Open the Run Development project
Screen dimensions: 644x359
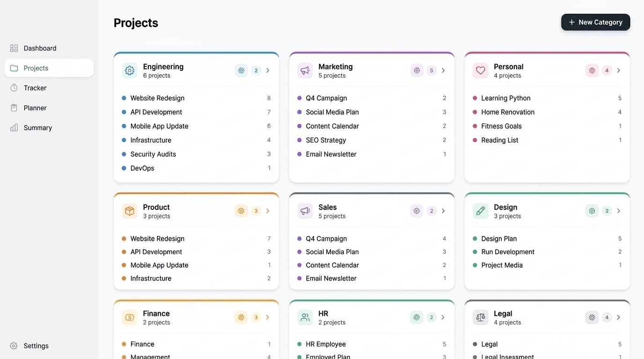coord(547,252)
